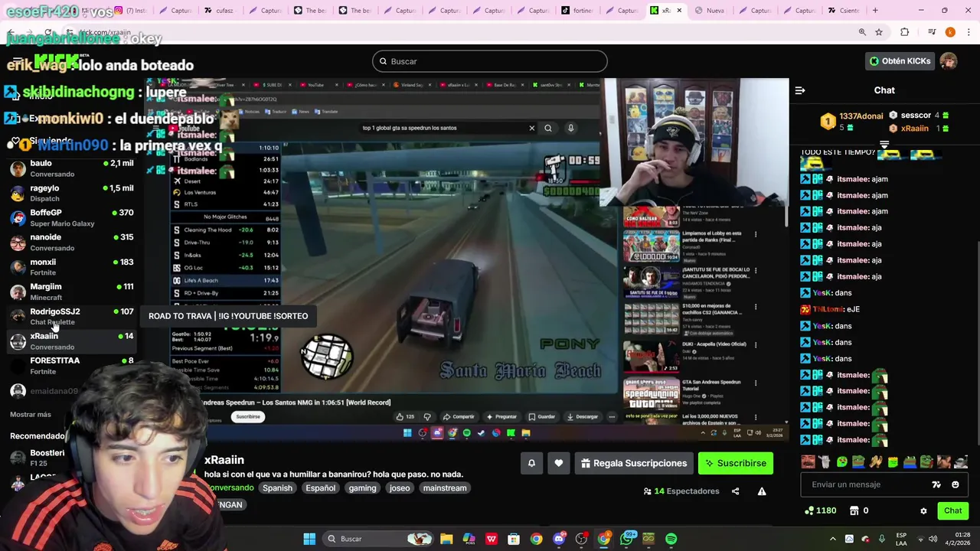
Task: Open the BoffeGP channel in the sidebar
Action: click(71, 217)
